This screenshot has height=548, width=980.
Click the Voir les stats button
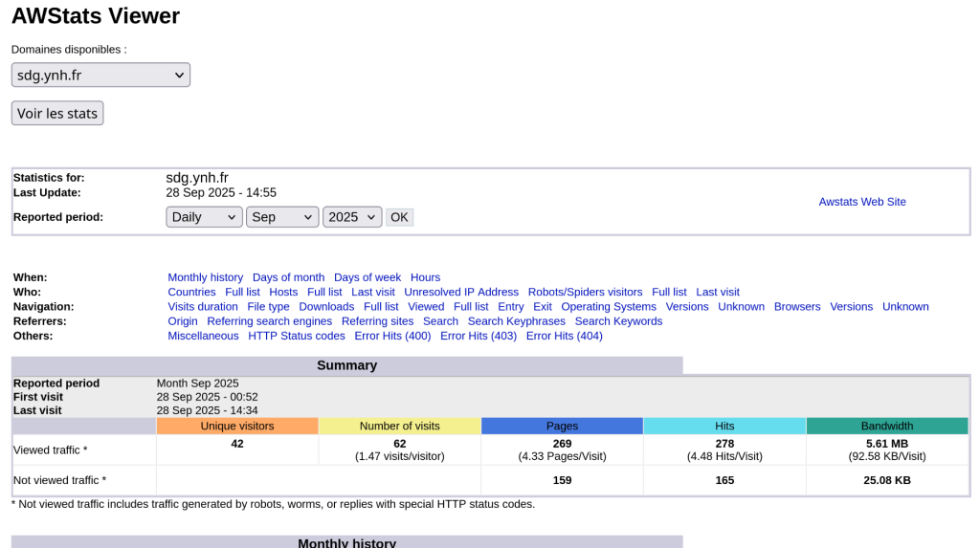click(x=57, y=113)
